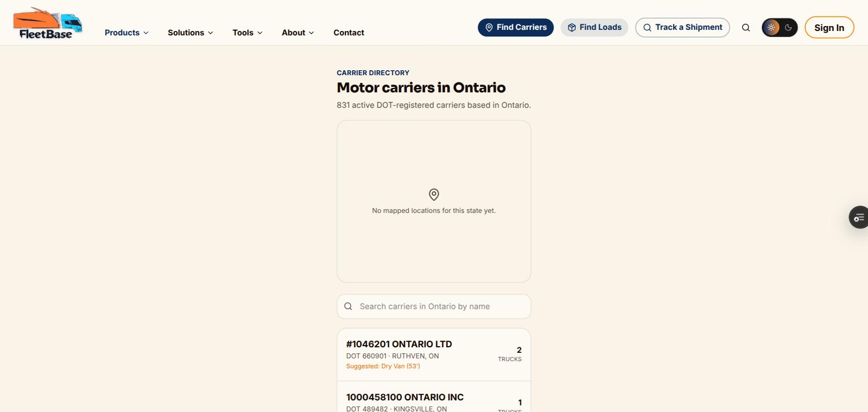
Task: Click the pin icon on Find Carriers
Action: (x=489, y=28)
